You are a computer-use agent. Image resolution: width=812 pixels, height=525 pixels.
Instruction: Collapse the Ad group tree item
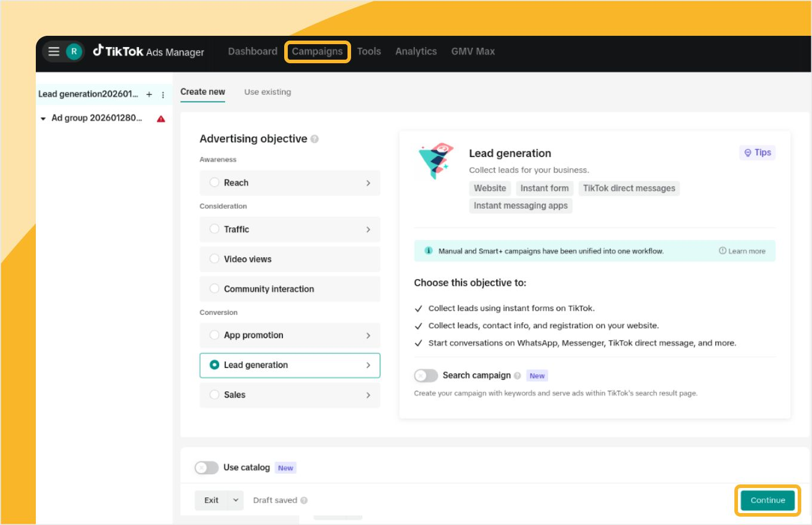click(x=43, y=119)
